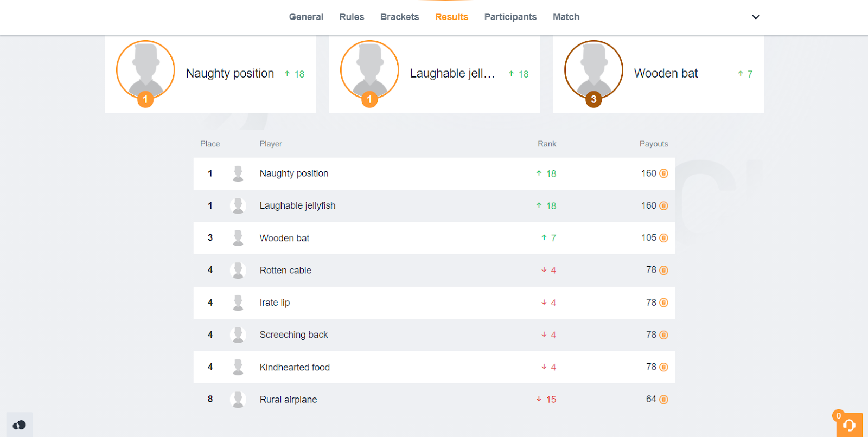Switch to the Brackets tab
Screen dimensions: 868x437
coord(399,17)
